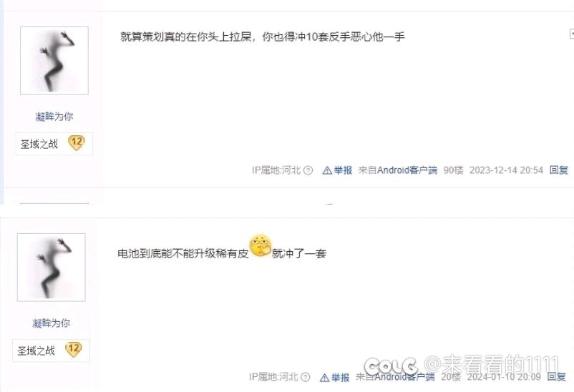The width and height of the screenshot is (574, 392).
Task: Click the level 12 heart badge in the 20楼 post
Action: (x=74, y=350)
